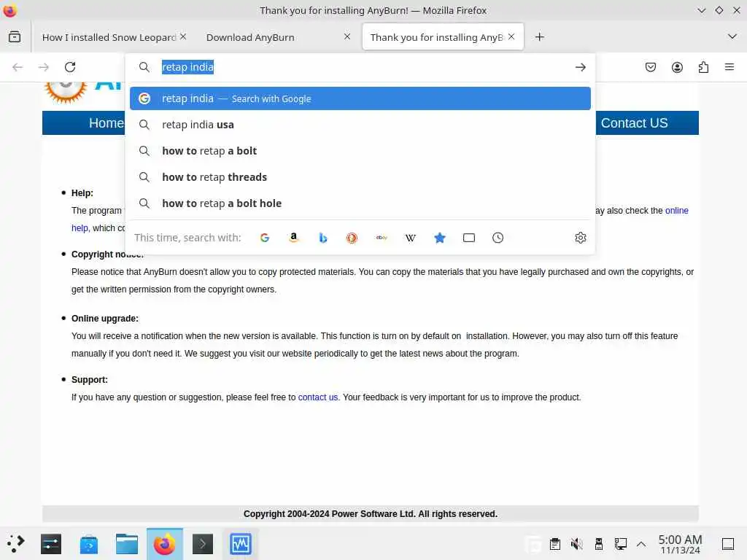Open the Dolphin file manager taskbar icon

(x=127, y=544)
